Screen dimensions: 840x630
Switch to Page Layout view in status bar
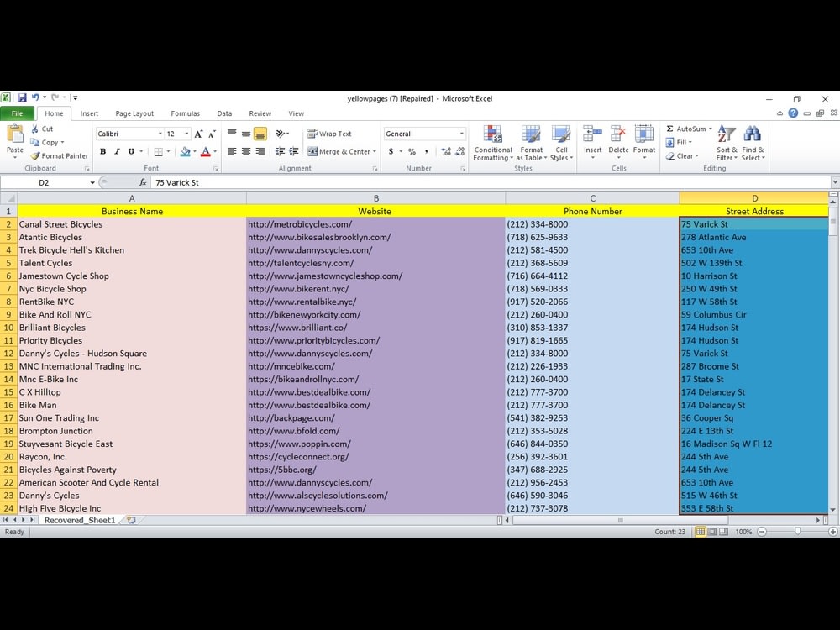[712, 532]
